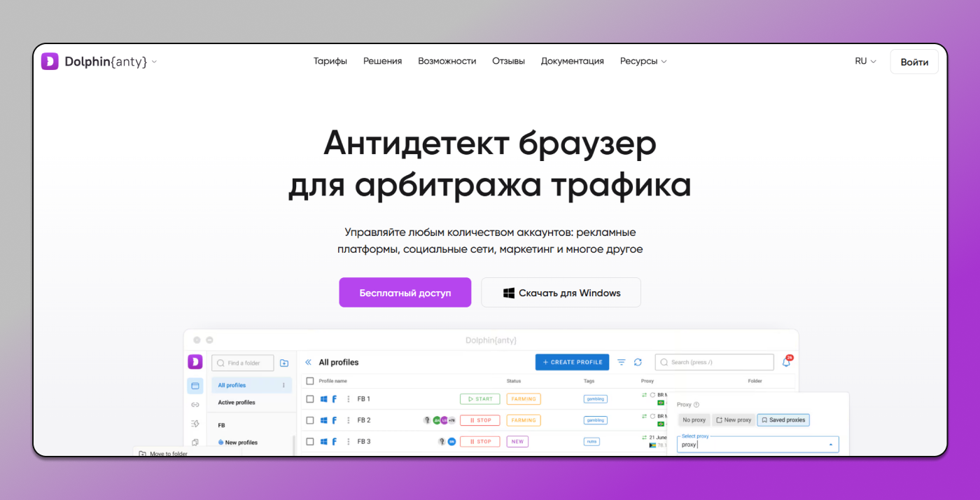Screen dimensions: 980x500
Task: Click the Find a folder search field
Action: (x=244, y=363)
